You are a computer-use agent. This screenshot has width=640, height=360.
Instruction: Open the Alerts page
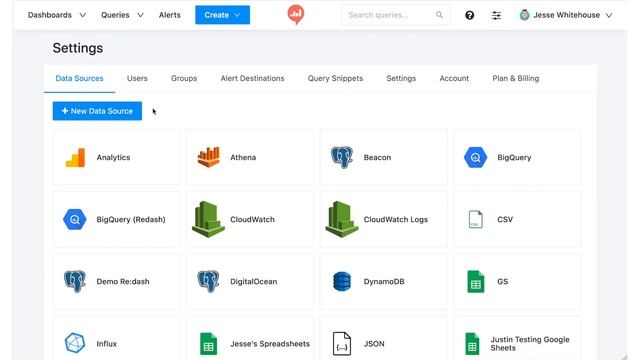169,15
